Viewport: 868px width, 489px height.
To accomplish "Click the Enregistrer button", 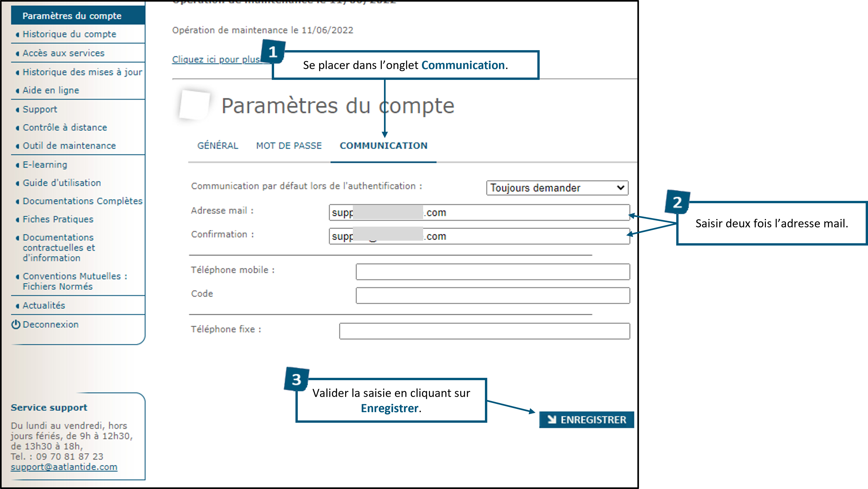I will 587,419.
